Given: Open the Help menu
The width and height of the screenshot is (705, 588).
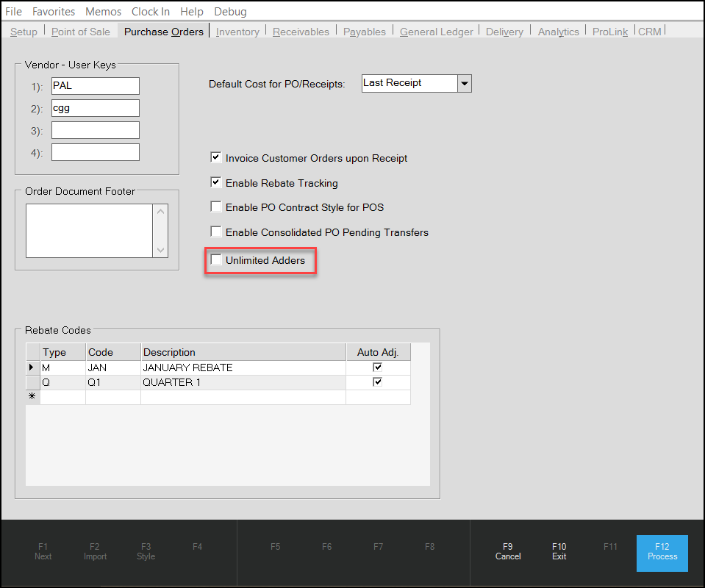Looking at the screenshot, I should pos(192,12).
